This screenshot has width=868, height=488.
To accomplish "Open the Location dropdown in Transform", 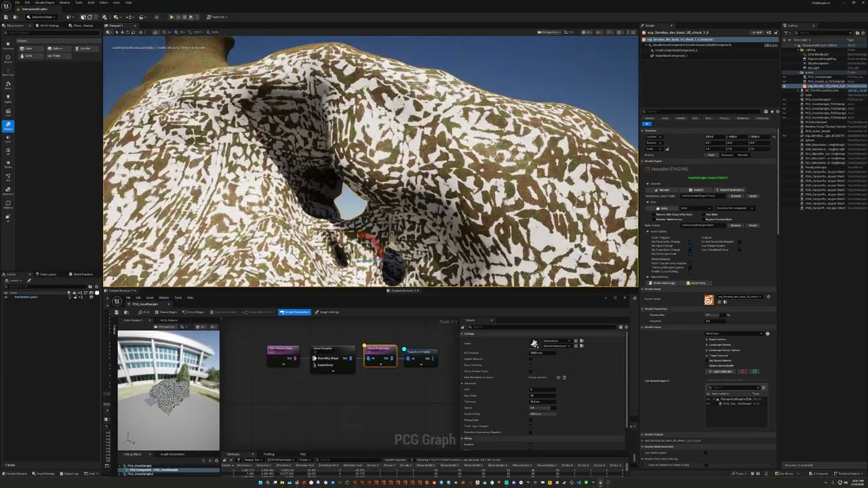I will click(x=654, y=137).
